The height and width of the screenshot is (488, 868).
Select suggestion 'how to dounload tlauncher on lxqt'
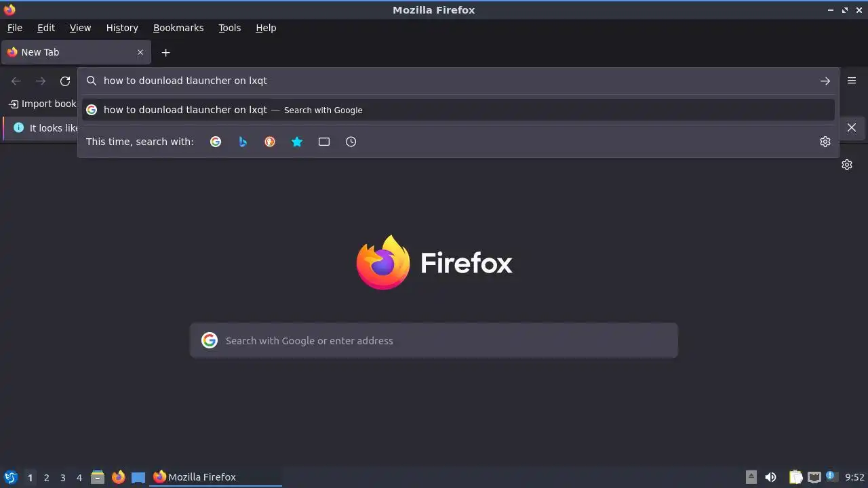point(458,110)
